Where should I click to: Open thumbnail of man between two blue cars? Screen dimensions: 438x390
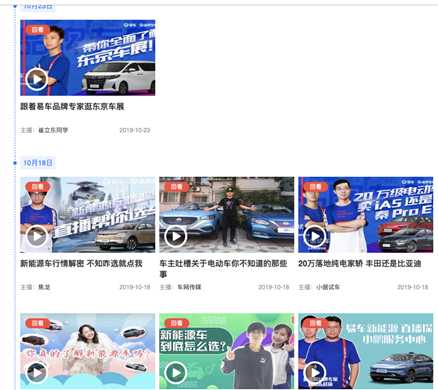(227, 215)
